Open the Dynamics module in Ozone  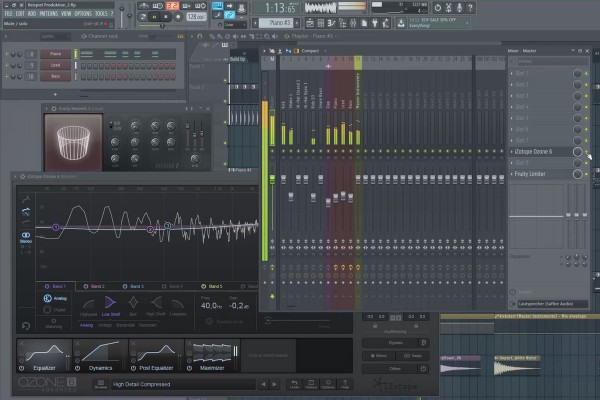click(x=100, y=356)
